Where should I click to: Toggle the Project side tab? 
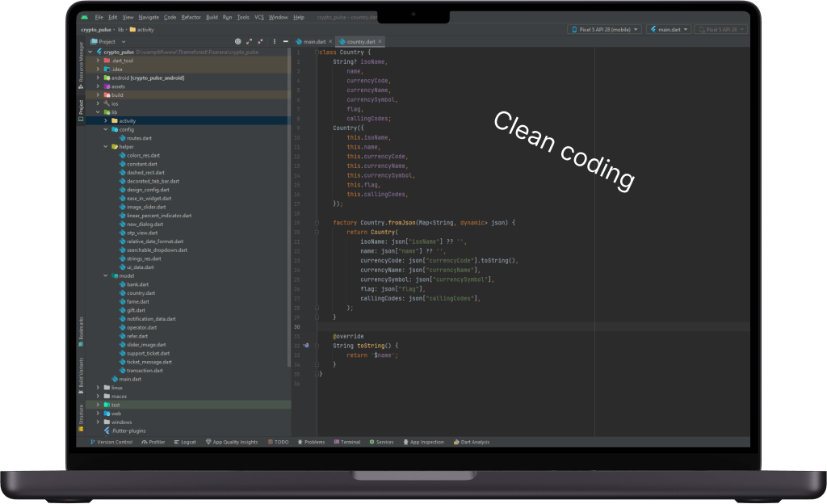coord(82,111)
